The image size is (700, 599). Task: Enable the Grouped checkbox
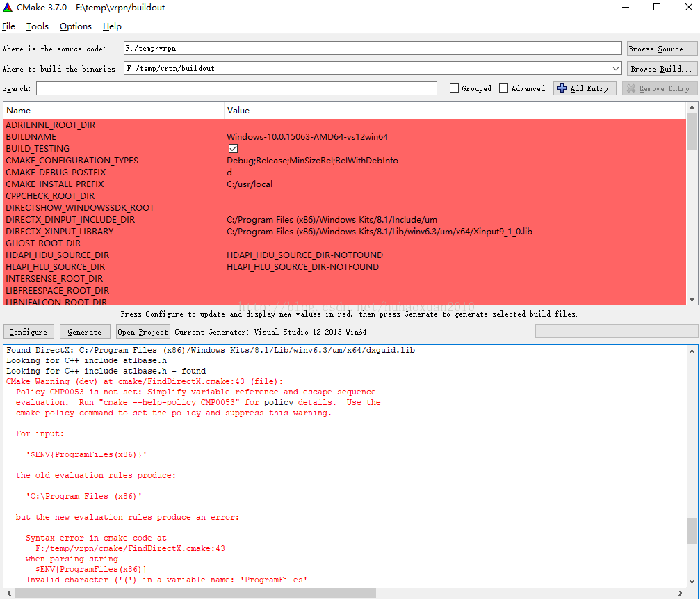tap(454, 88)
